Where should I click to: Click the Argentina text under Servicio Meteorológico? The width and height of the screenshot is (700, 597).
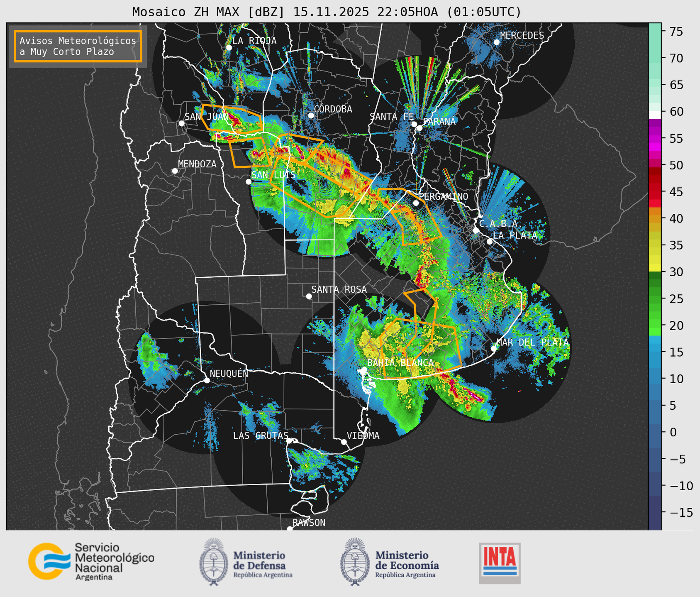(x=94, y=577)
